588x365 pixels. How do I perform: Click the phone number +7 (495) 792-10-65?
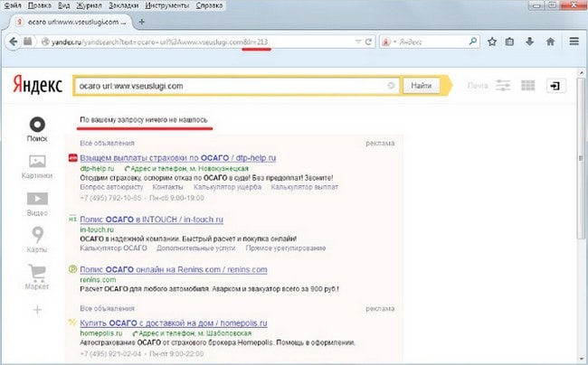point(110,198)
